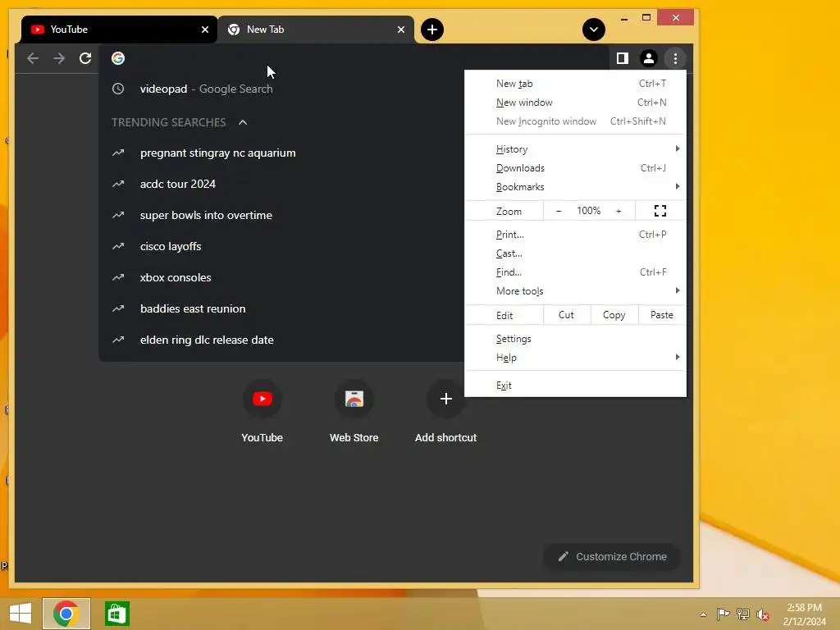Click the forward navigation arrow
This screenshot has width=840, height=630.
59,58
